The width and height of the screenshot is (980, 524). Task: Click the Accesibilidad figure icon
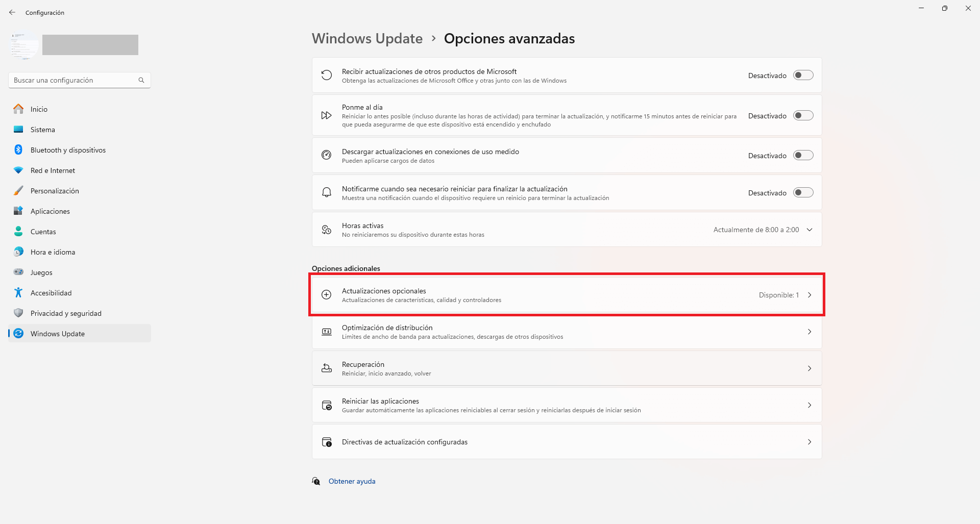click(18, 292)
